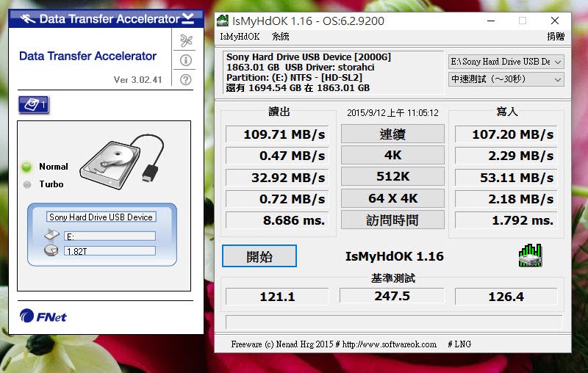The height and width of the screenshot is (373, 588).
Task: Click the 107.20 MB/s write value
Action: (x=506, y=134)
